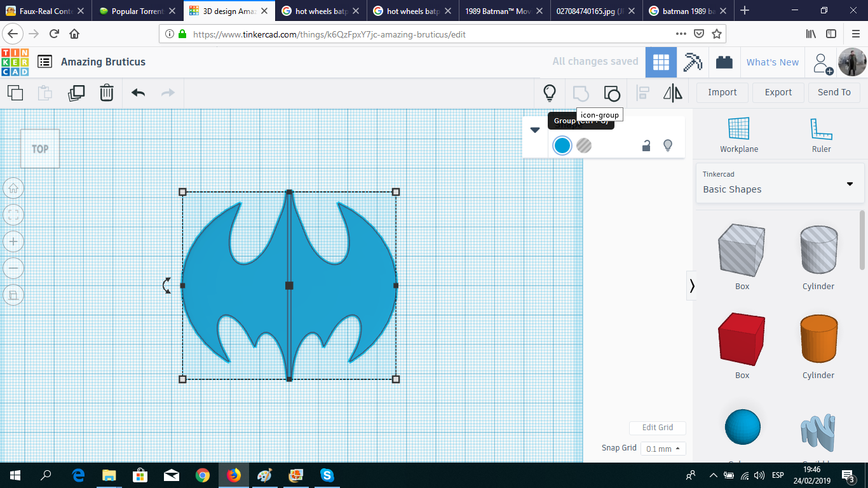Set the shape to Hole
This screenshot has height=488, width=868.
(x=584, y=146)
